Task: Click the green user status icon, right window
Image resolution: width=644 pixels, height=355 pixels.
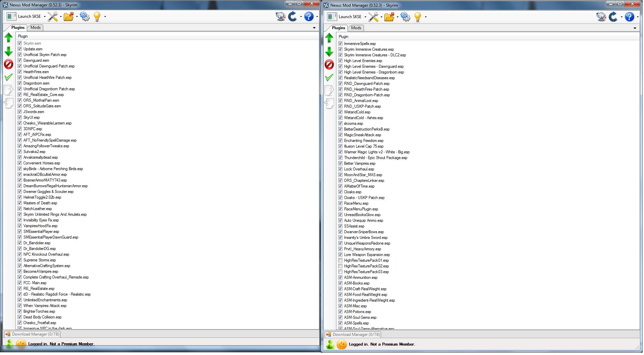Action: click(x=330, y=345)
